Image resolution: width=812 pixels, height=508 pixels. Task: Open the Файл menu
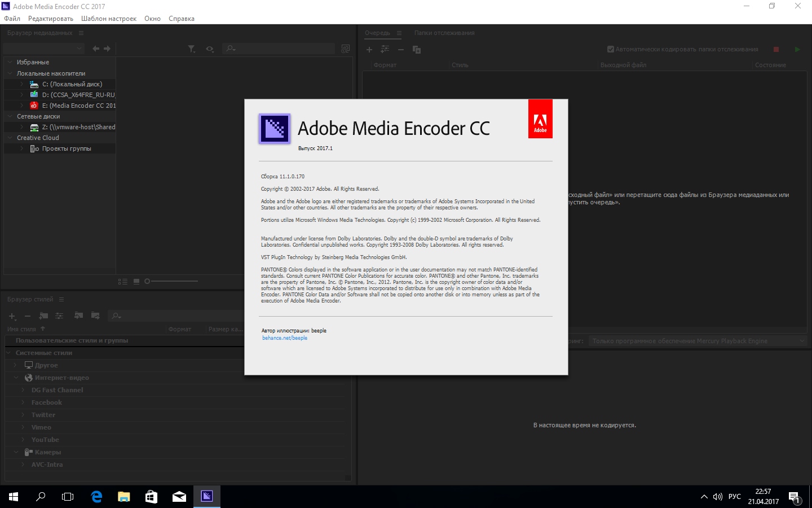click(x=12, y=19)
